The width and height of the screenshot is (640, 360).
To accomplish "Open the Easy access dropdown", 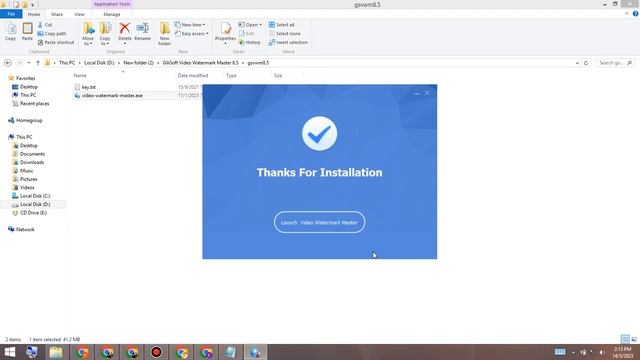I will point(192,33).
